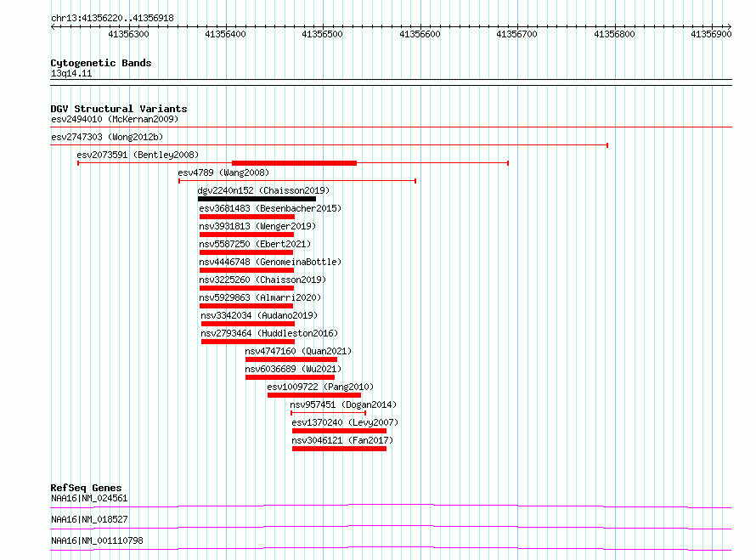This screenshot has width=756, height=560.
Task: Click the 13q14.11 cytogenetic band bar
Action: coord(391,82)
